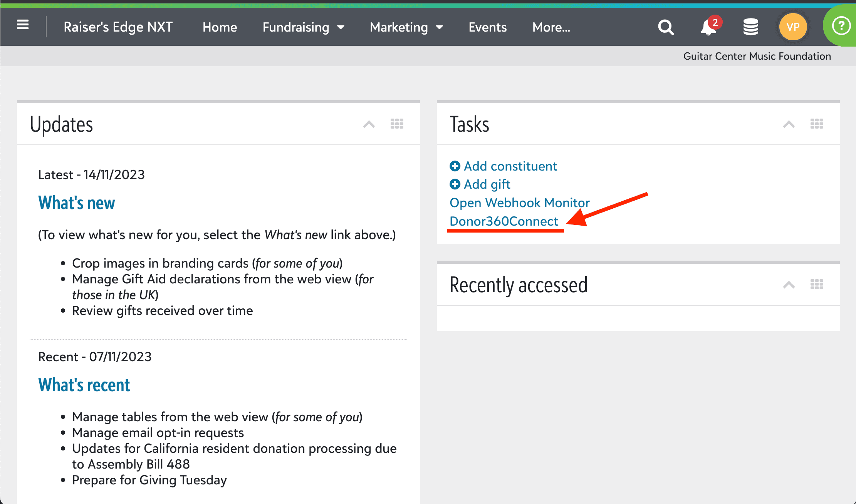Click the plus icon beside Add gift
This screenshot has width=856, height=504.
point(455,184)
